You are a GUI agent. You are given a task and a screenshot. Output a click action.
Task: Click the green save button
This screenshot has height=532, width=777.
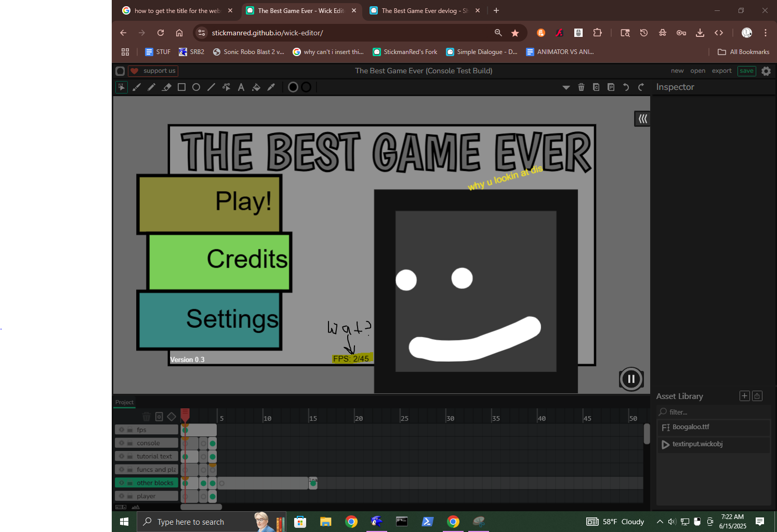pos(747,71)
